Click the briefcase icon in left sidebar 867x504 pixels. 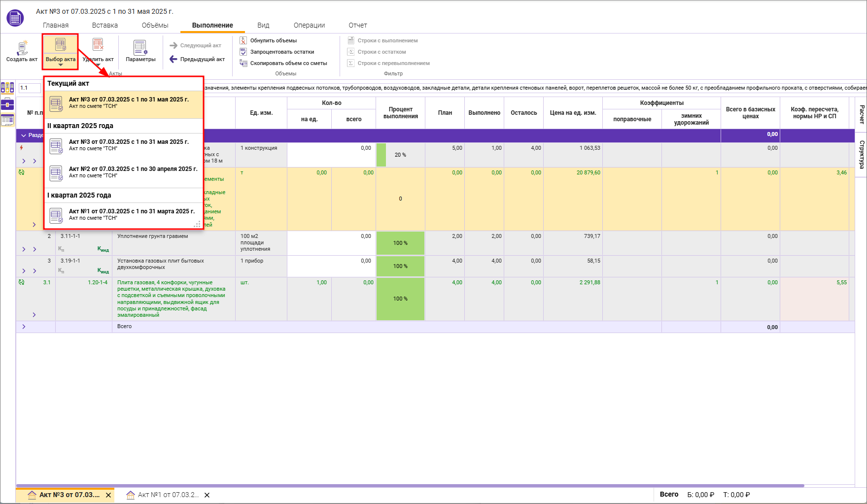7,104
